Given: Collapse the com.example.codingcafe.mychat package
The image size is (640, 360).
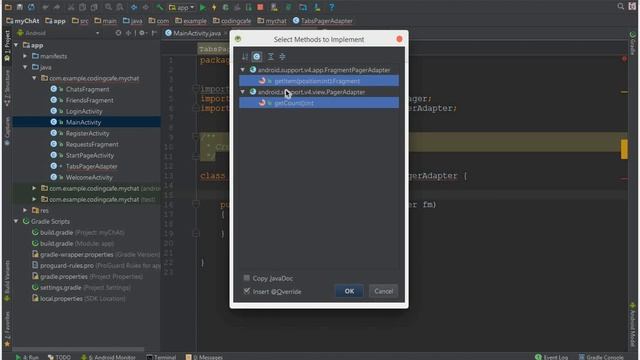Looking at the screenshot, I should point(34,78).
